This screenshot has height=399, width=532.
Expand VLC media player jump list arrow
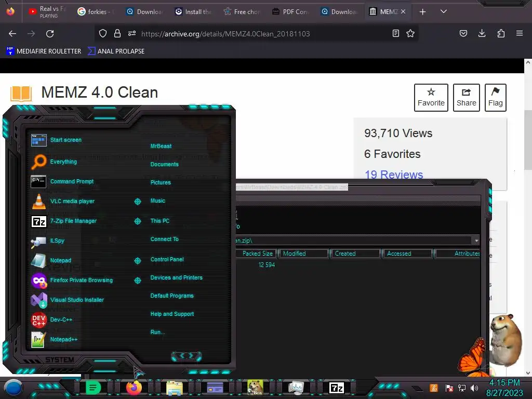coord(137,202)
